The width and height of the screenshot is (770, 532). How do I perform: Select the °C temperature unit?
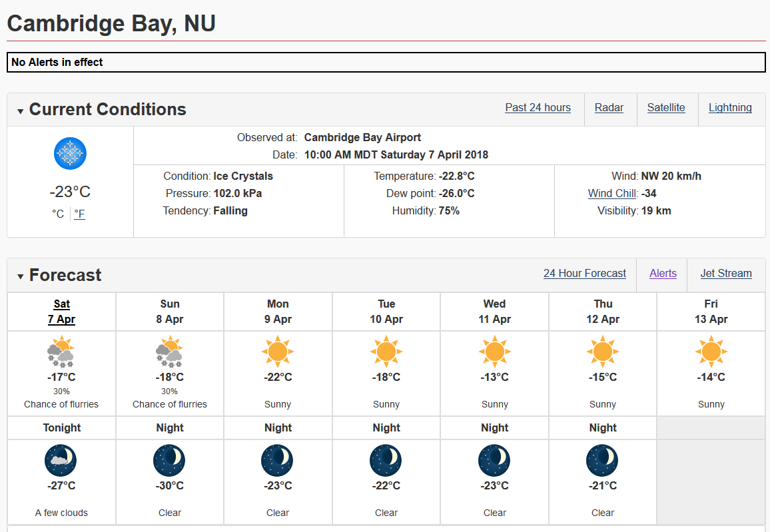pos(58,214)
